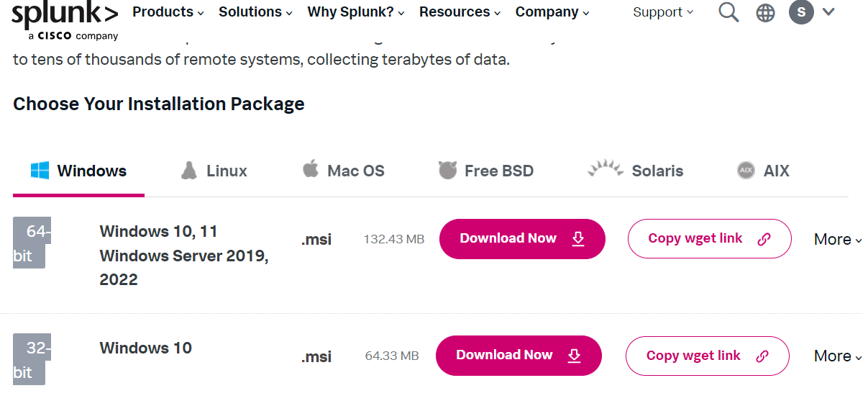
Task: Open the search magnifier icon
Action: click(728, 12)
